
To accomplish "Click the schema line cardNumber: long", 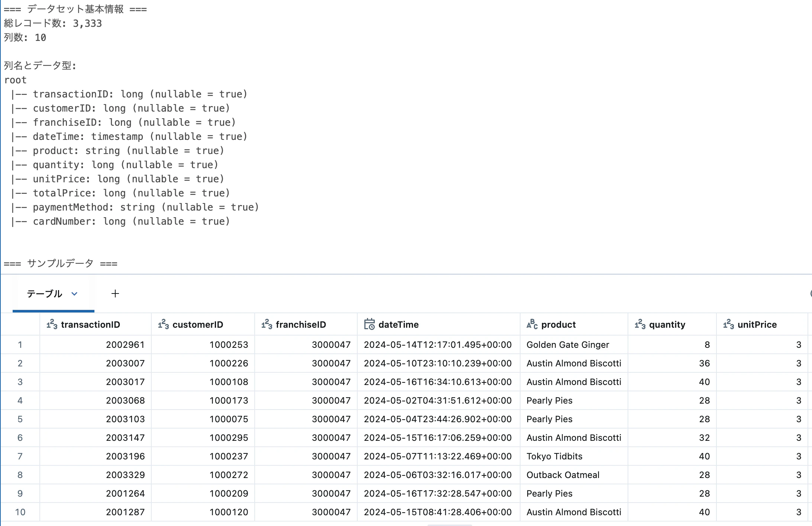I will click(120, 221).
